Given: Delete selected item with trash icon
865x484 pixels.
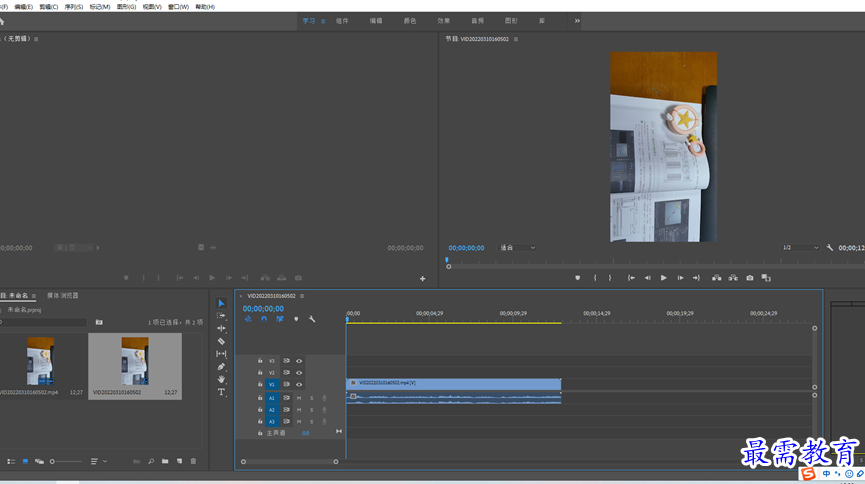Looking at the screenshot, I should pyautogui.click(x=193, y=461).
